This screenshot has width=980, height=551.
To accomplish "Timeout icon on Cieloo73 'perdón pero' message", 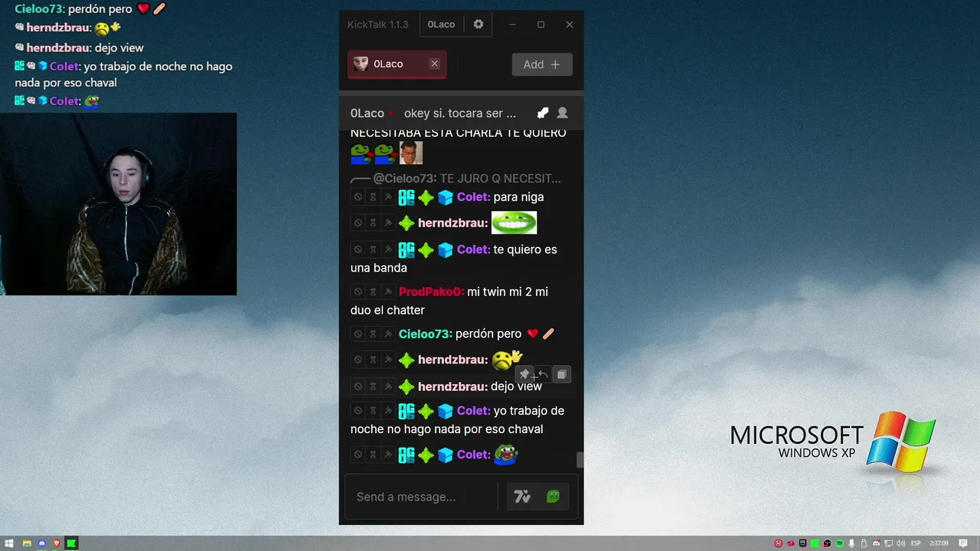I will point(373,334).
